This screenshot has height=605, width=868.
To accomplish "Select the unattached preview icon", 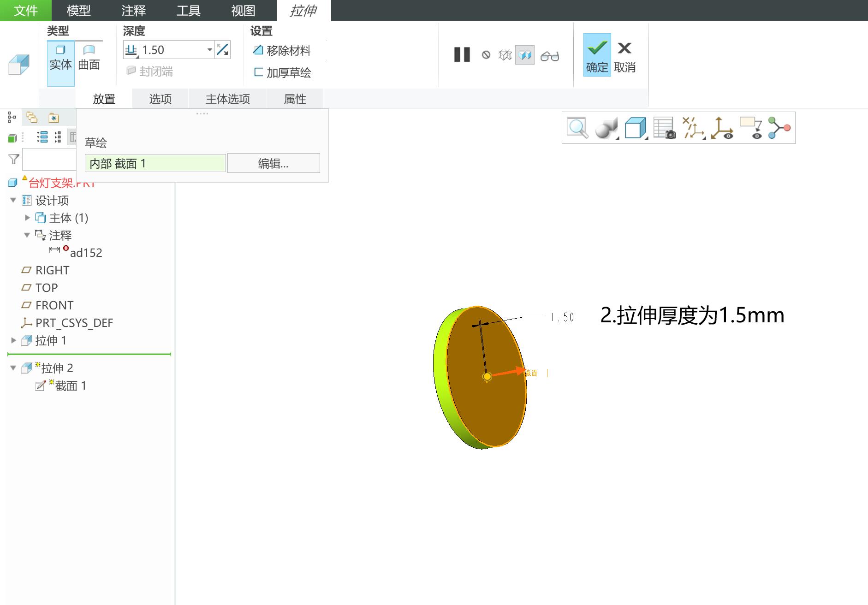I will (x=505, y=55).
